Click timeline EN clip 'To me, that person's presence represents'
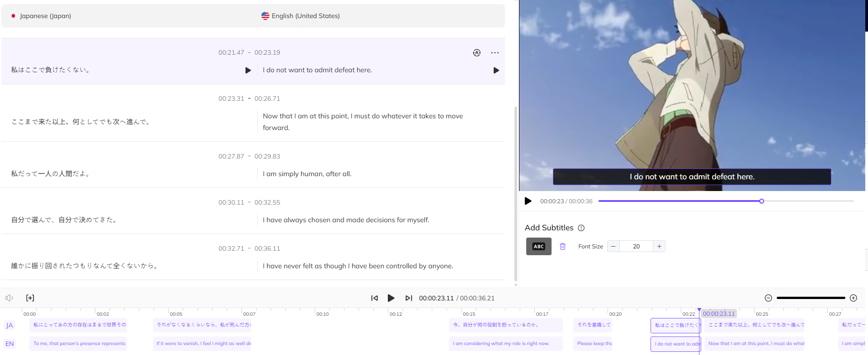Screen dimensions: 868x355 tap(78, 344)
